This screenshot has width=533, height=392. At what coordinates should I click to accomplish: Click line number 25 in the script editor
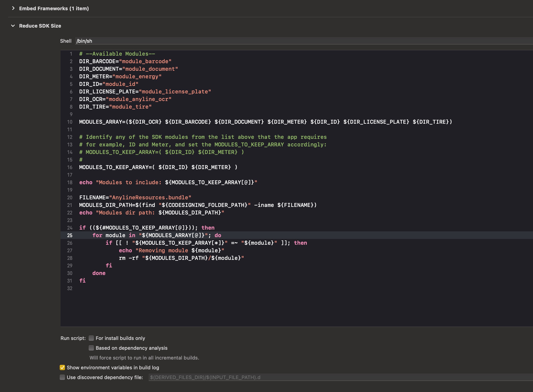70,235
